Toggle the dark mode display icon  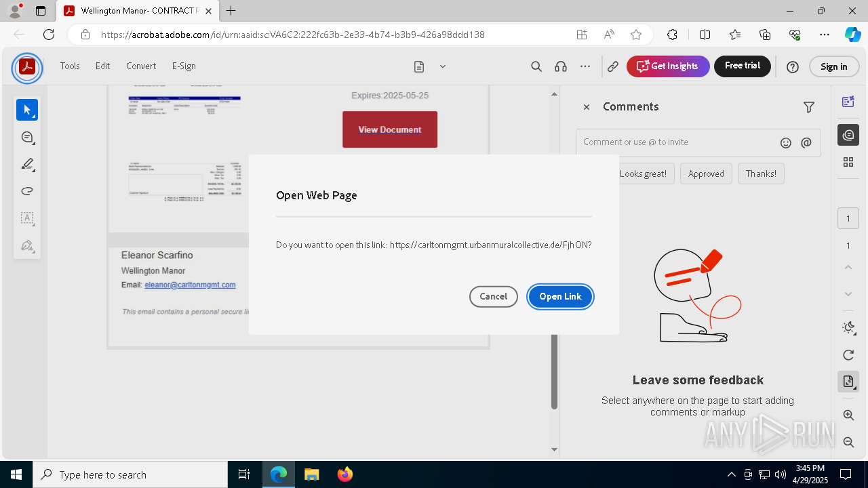tap(848, 328)
